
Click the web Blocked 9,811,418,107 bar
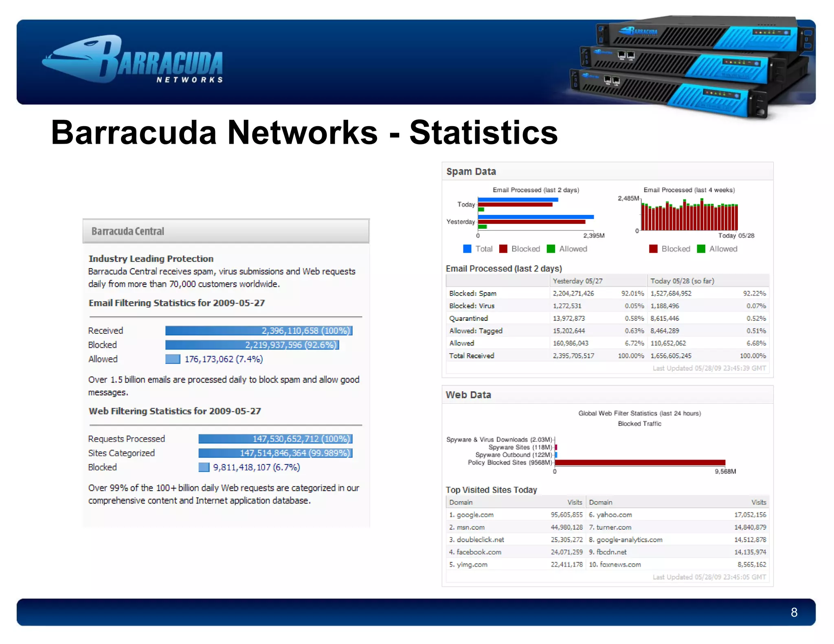coord(204,467)
